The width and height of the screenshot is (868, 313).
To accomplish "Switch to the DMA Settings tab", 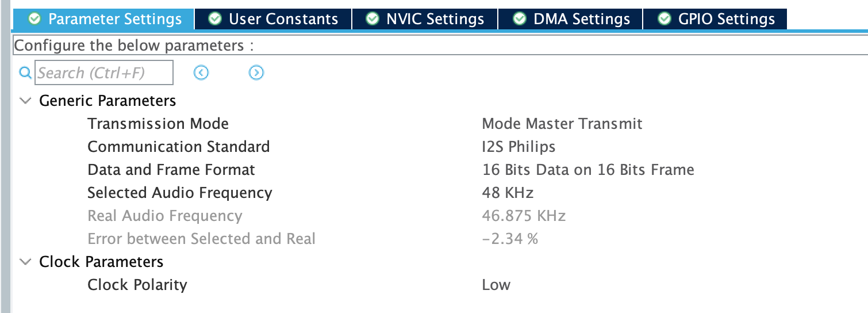I will [x=580, y=19].
